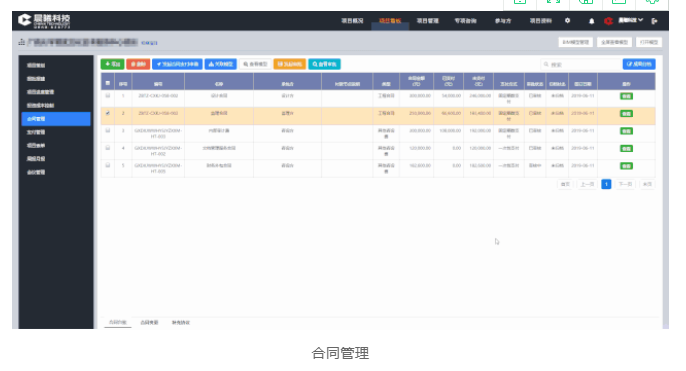The width and height of the screenshot is (686, 371).
Task: Click the green action button in row 1
Action: click(x=626, y=96)
